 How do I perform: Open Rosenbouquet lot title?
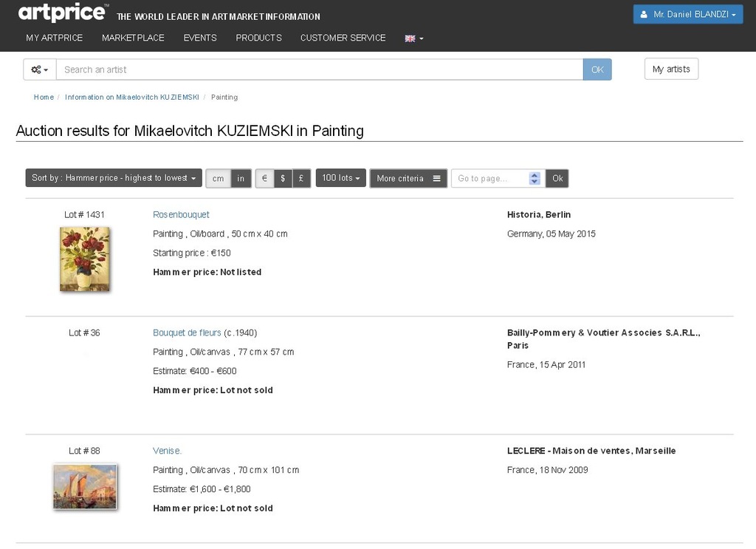click(x=181, y=215)
